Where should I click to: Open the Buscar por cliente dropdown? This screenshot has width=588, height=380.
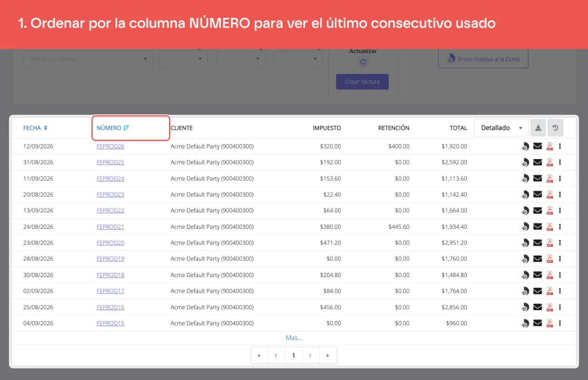pos(88,59)
